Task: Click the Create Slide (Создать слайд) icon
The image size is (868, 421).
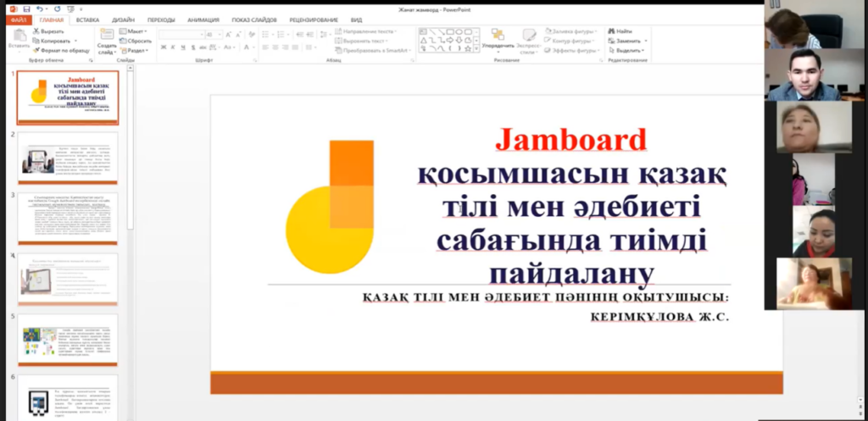Action: 107,35
